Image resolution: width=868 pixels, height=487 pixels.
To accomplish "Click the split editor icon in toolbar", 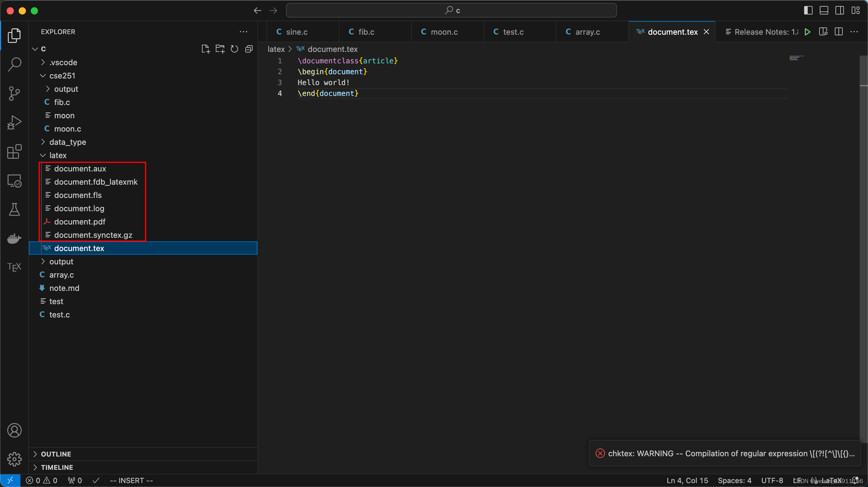I will pos(838,32).
